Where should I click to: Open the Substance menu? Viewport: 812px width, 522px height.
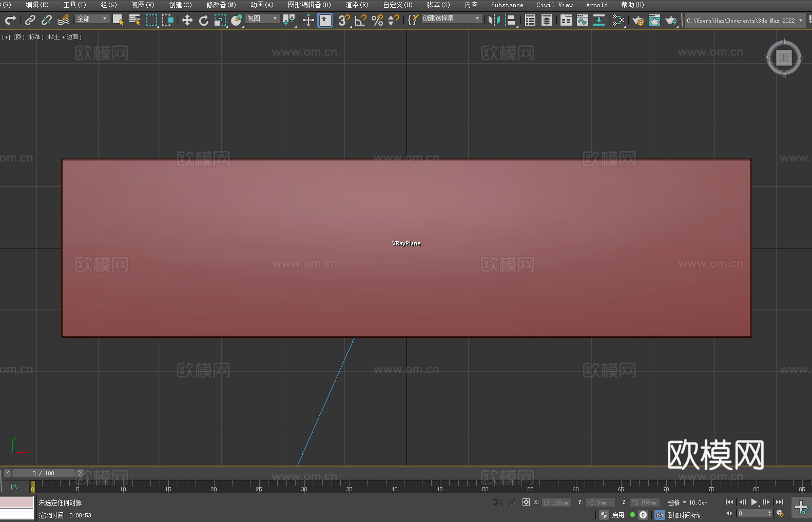point(507,5)
